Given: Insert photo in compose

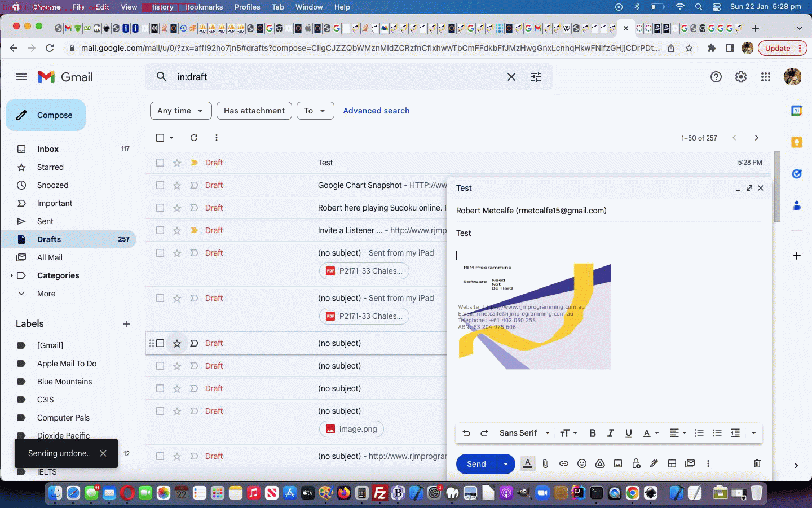Looking at the screenshot, I should 618,463.
